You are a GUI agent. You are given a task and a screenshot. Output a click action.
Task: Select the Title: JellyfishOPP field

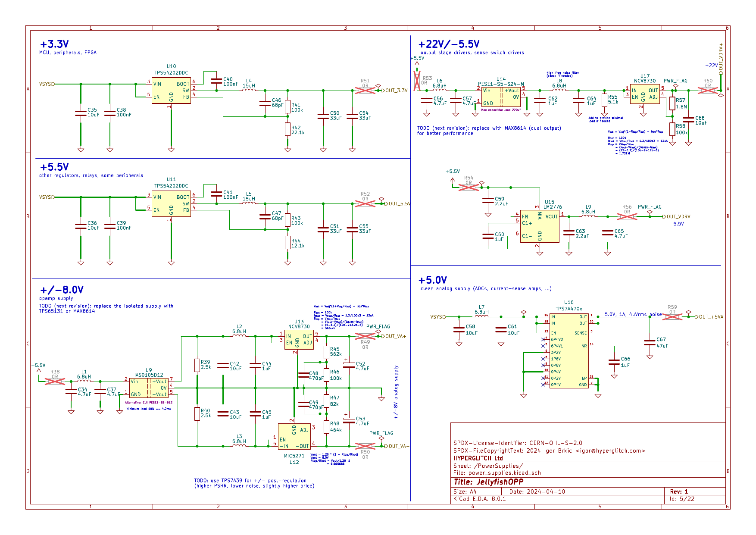tap(488, 482)
